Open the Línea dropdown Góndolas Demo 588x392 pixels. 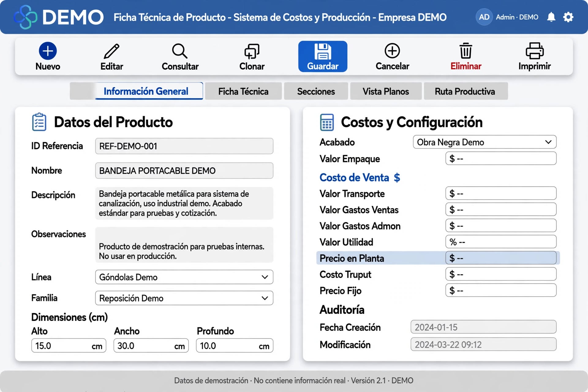pos(184,277)
